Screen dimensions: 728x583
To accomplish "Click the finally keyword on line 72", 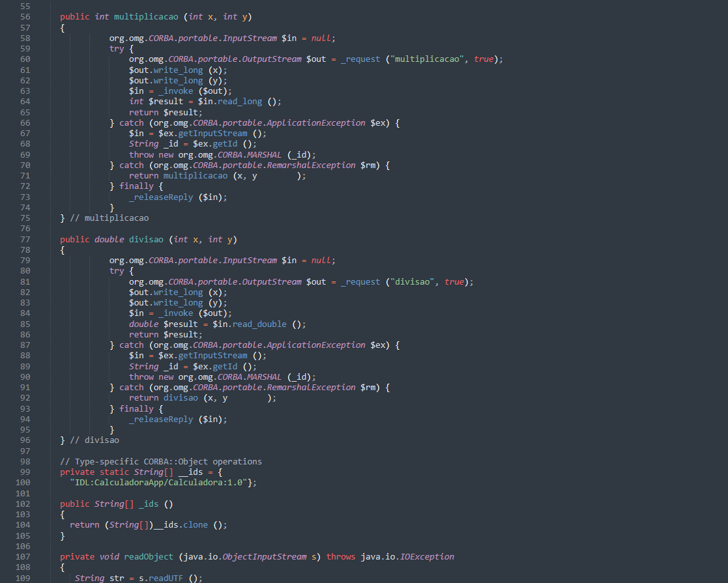I will (x=136, y=186).
